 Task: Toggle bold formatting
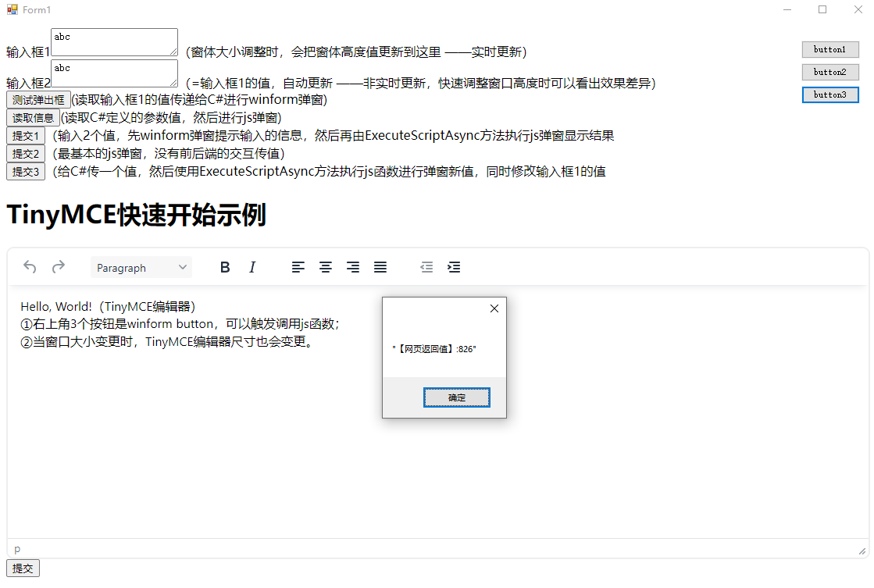coord(225,267)
